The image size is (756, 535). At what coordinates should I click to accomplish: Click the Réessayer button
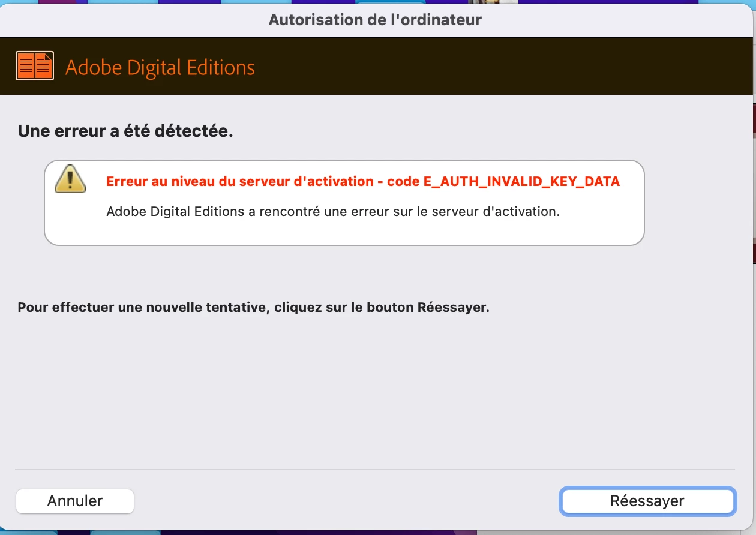click(x=647, y=501)
